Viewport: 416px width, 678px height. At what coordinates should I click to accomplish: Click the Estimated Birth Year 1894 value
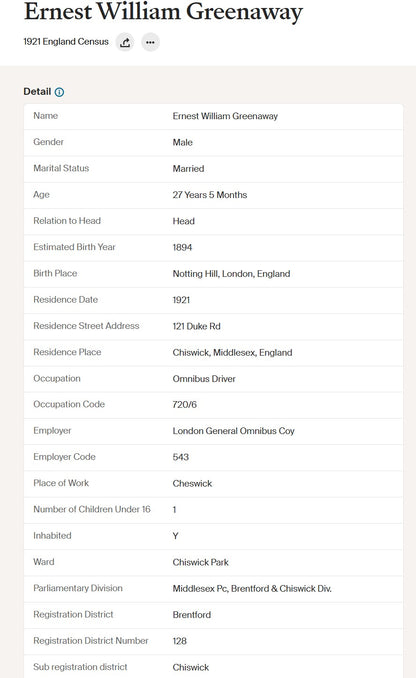[x=182, y=248]
